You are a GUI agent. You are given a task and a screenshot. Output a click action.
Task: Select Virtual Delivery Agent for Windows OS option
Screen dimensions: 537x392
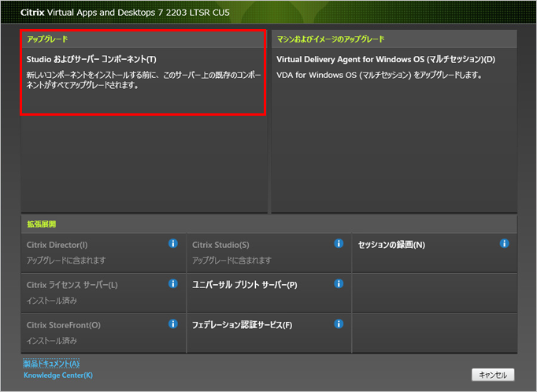[x=386, y=59]
